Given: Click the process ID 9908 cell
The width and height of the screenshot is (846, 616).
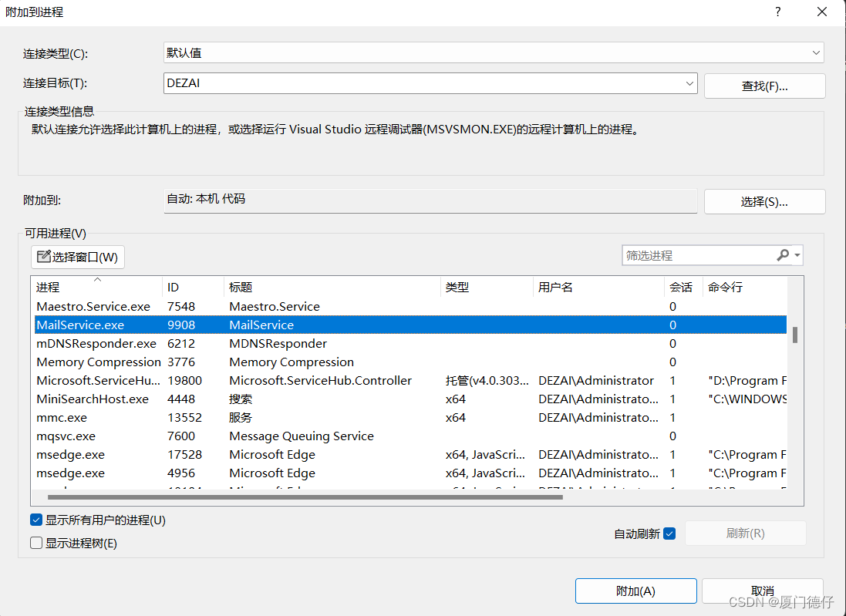Looking at the screenshot, I should 181,325.
